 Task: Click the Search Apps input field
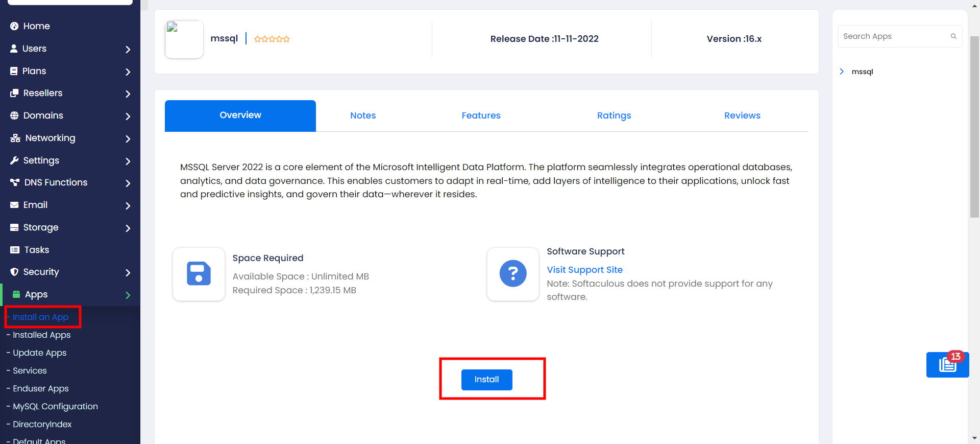click(900, 36)
